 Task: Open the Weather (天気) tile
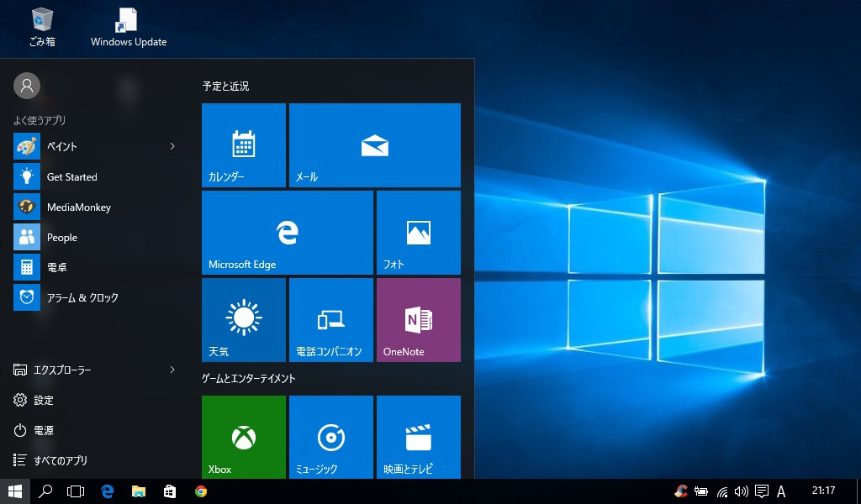(x=244, y=320)
